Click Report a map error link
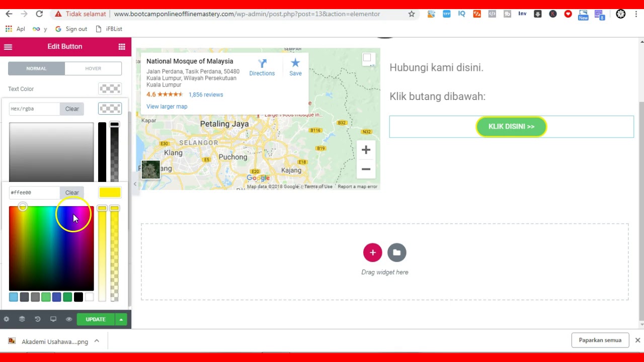This screenshot has width=644, height=362. [357, 187]
